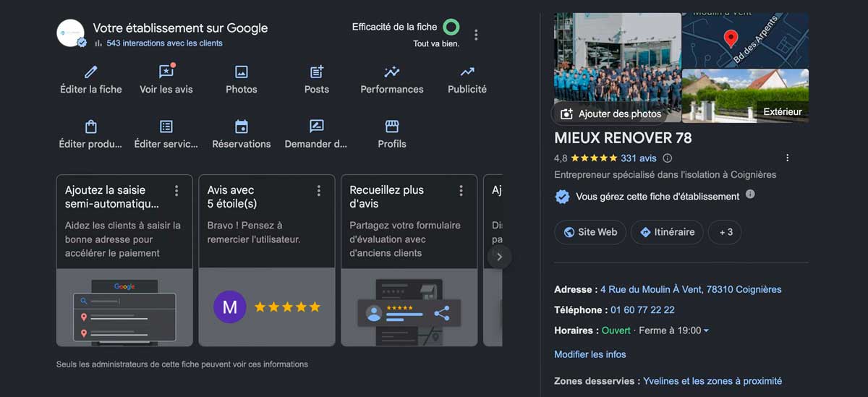Open the Extérieur photo thumbnail

click(746, 95)
